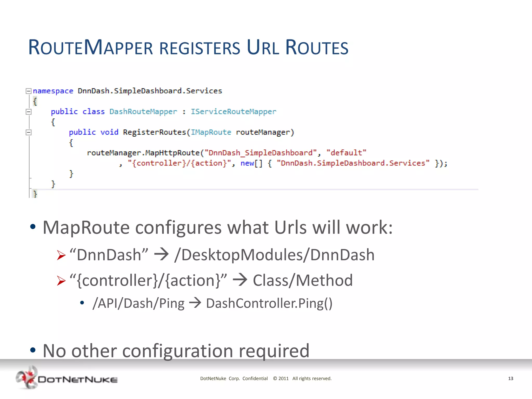
Task: Click the slide number 13
Action: pos(510,378)
